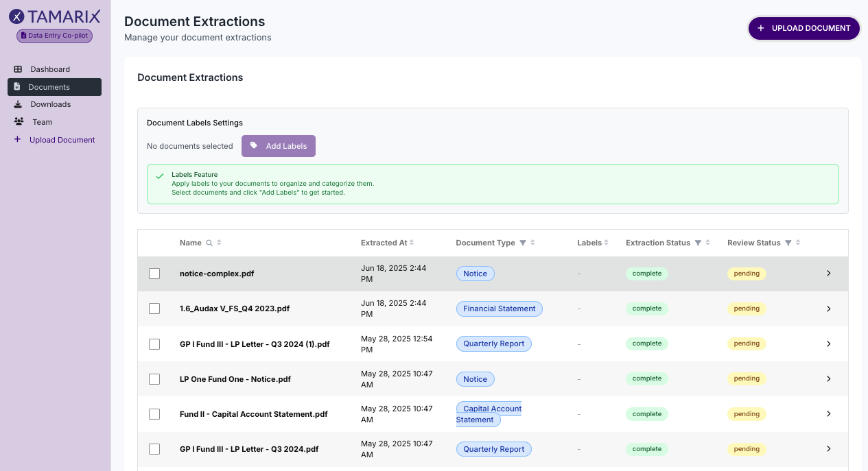Sort by Extraction Status arrows
The width and height of the screenshot is (868, 471).
(x=707, y=243)
